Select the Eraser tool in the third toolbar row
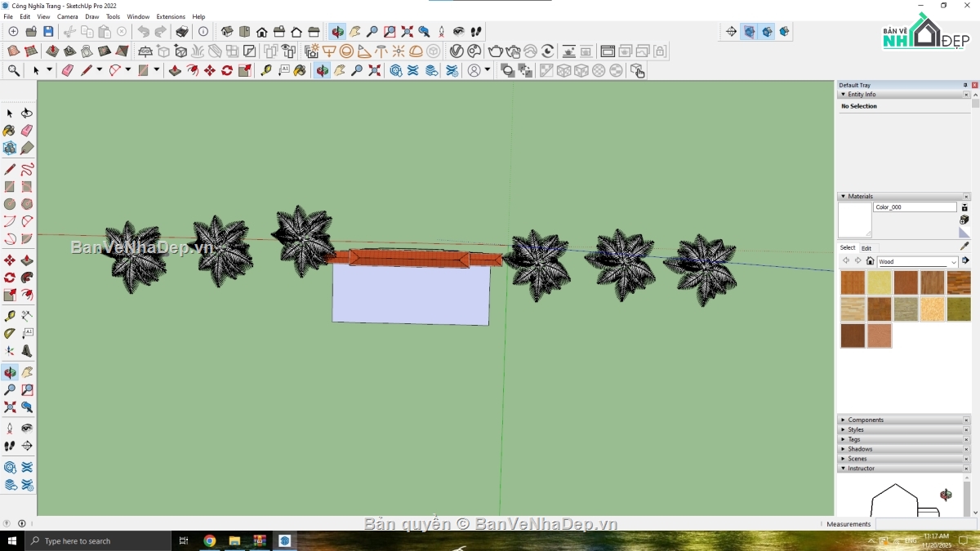980x551 pixels. coord(68,71)
